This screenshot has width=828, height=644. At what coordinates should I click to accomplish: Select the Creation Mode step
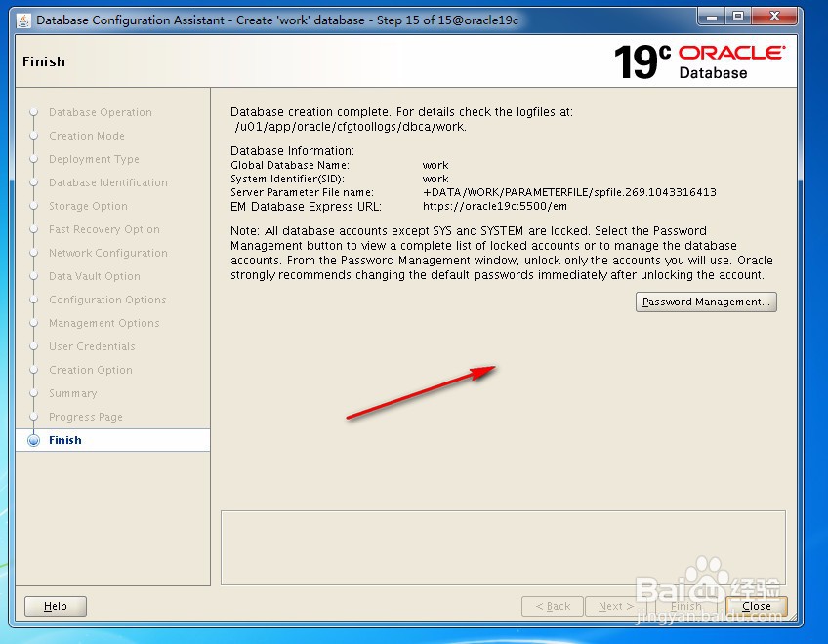click(x=87, y=136)
